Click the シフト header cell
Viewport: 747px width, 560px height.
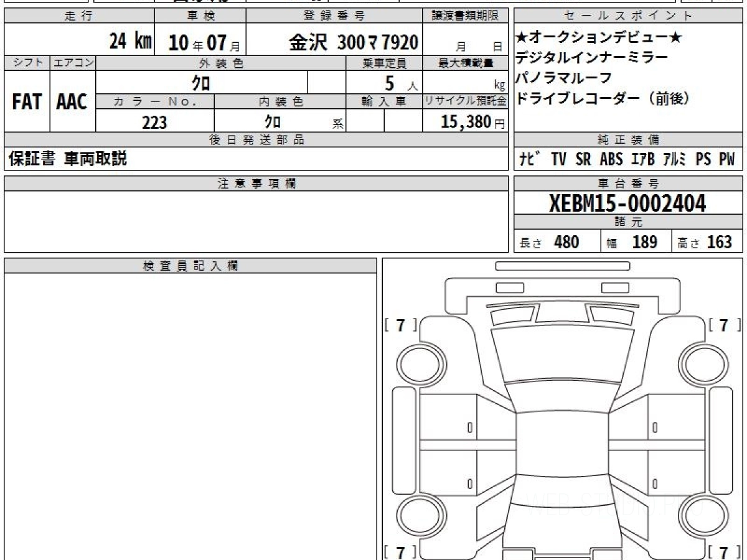(27, 63)
